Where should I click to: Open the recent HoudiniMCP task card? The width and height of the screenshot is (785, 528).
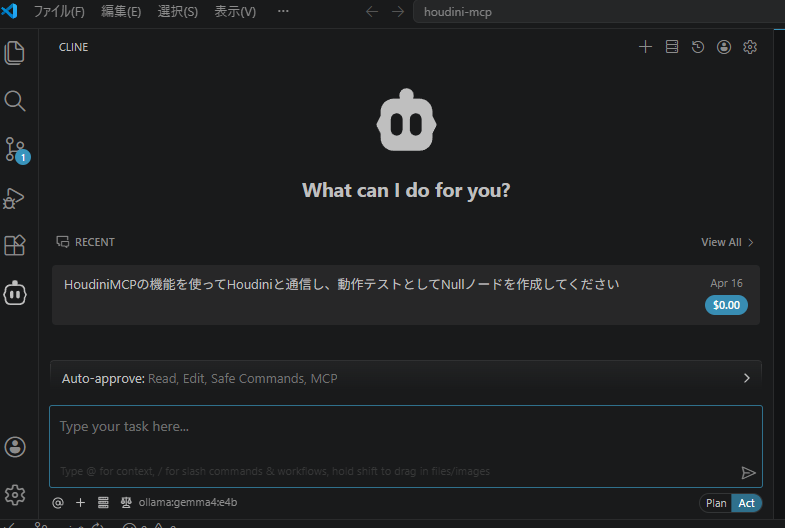406,295
